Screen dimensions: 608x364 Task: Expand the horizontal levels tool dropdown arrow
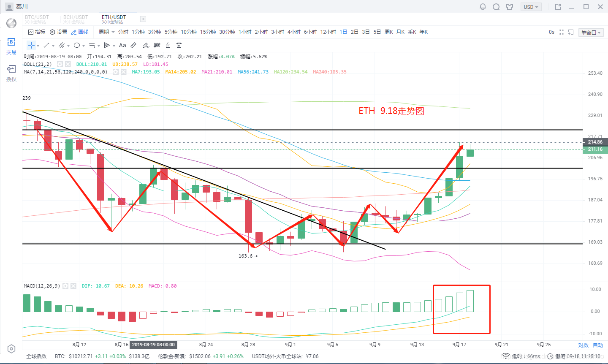99,46
